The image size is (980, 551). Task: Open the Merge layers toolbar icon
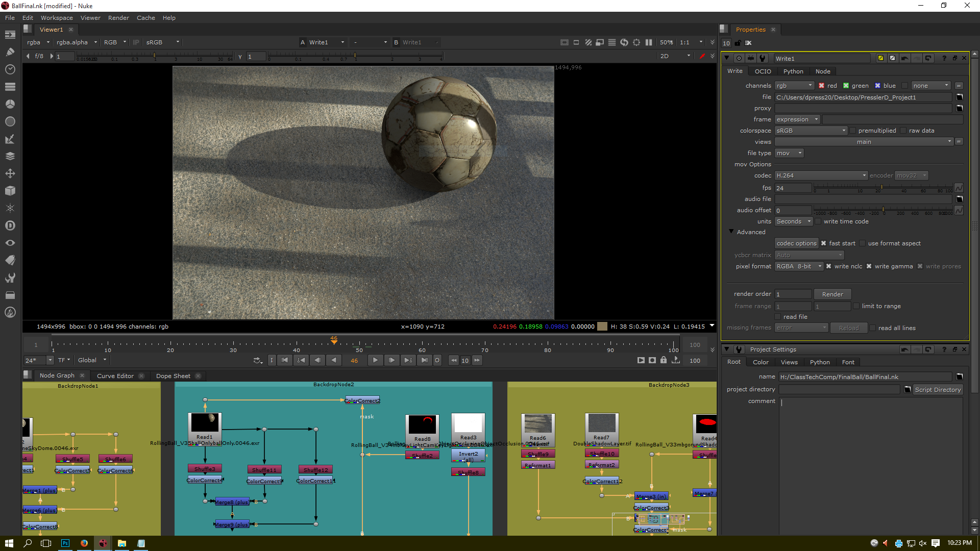[x=10, y=156]
